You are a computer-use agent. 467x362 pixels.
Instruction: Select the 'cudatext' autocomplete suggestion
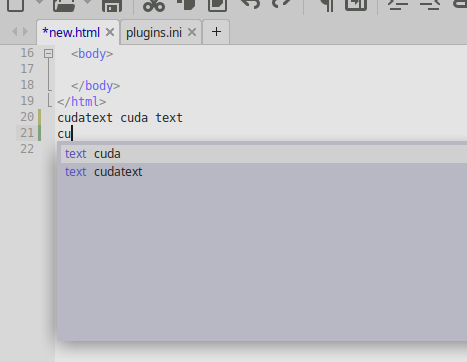[263, 172]
